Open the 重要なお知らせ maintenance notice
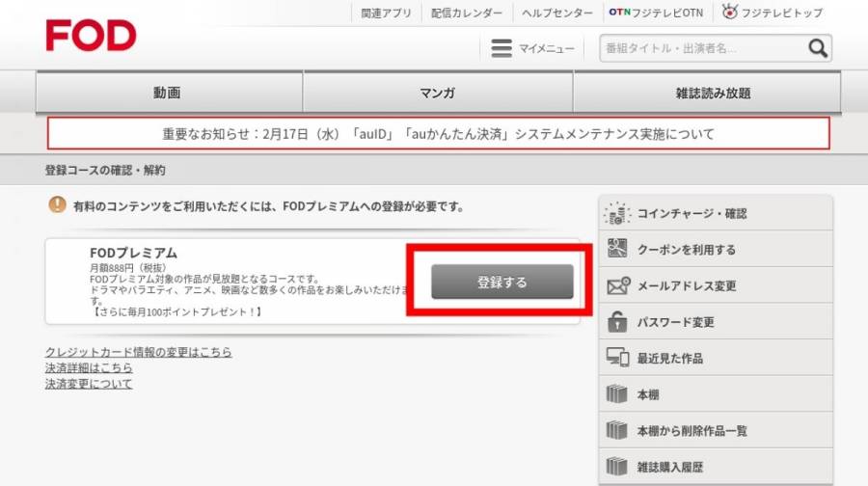 coord(439,133)
